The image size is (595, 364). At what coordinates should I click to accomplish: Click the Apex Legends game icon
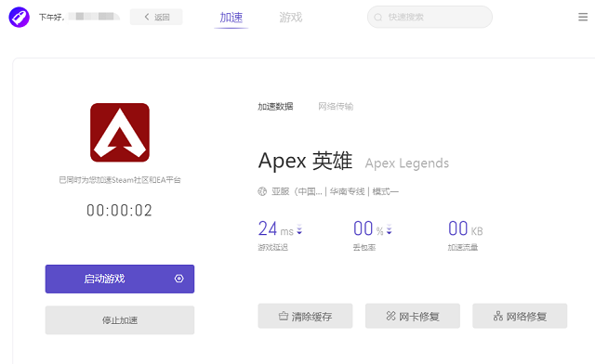tap(120, 133)
